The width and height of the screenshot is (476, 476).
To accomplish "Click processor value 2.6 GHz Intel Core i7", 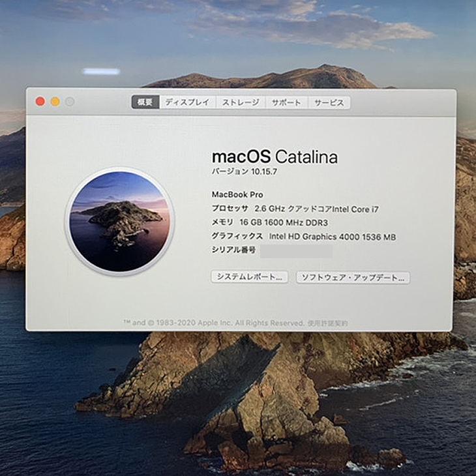I will point(317,209).
